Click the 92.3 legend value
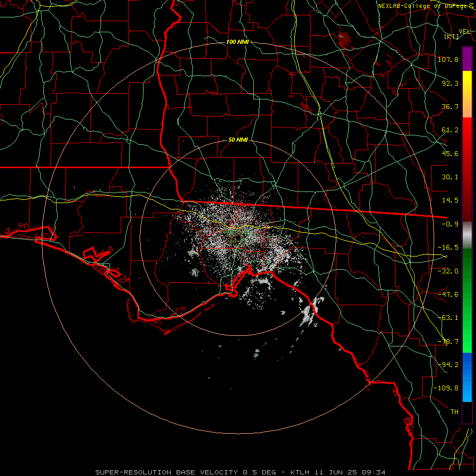The height and width of the screenshot is (476, 476). coord(450,83)
